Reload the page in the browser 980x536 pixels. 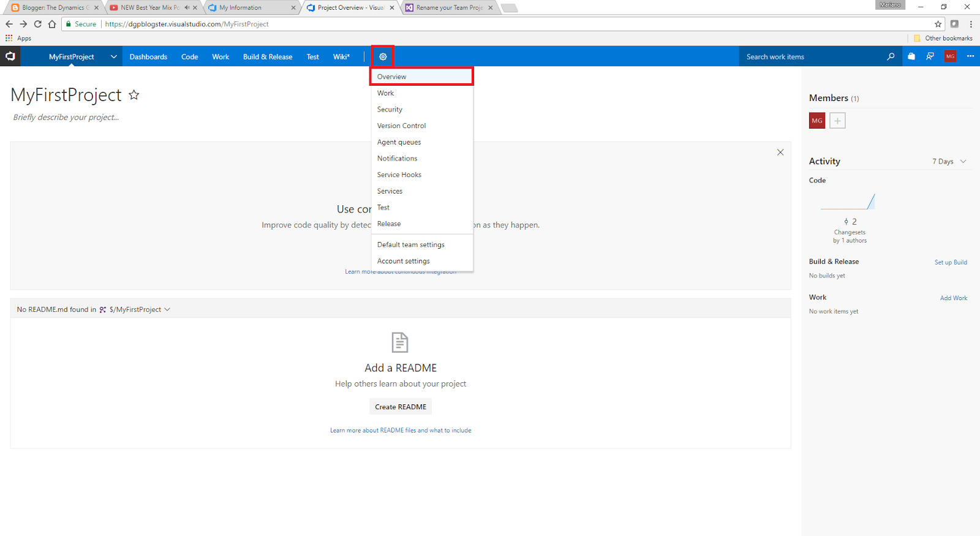(x=38, y=24)
